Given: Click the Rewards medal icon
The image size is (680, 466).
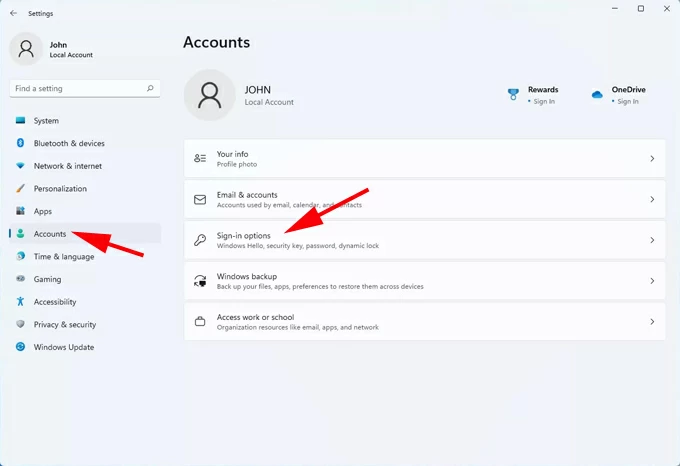Looking at the screenshot, I should tap(513, 95).
